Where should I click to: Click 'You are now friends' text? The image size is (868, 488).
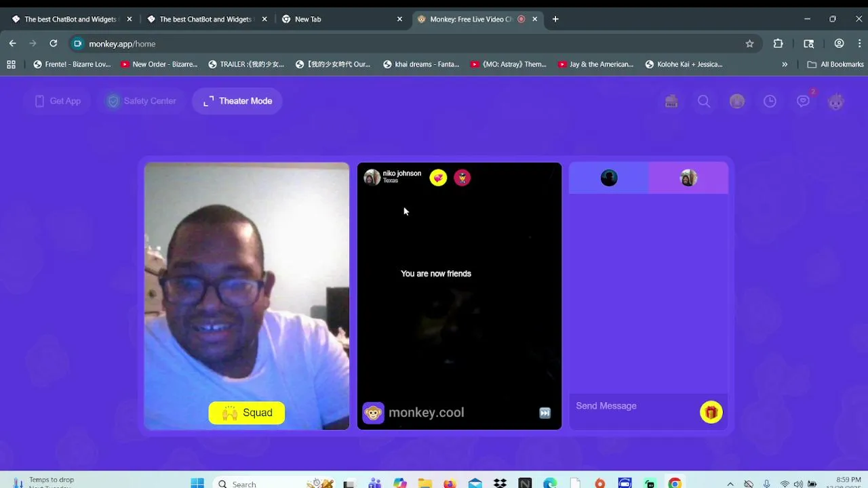[x=436, y=274]
